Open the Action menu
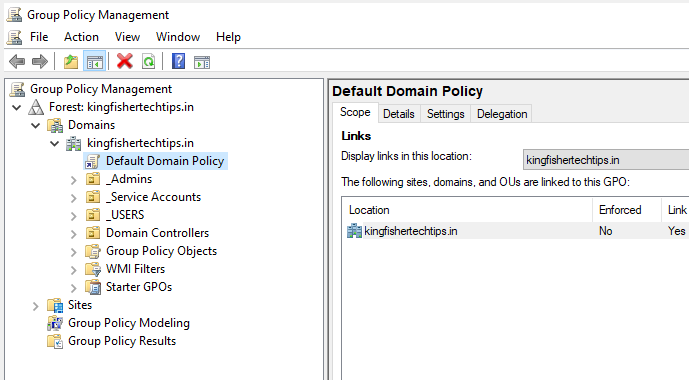 [x=81, y=37]
